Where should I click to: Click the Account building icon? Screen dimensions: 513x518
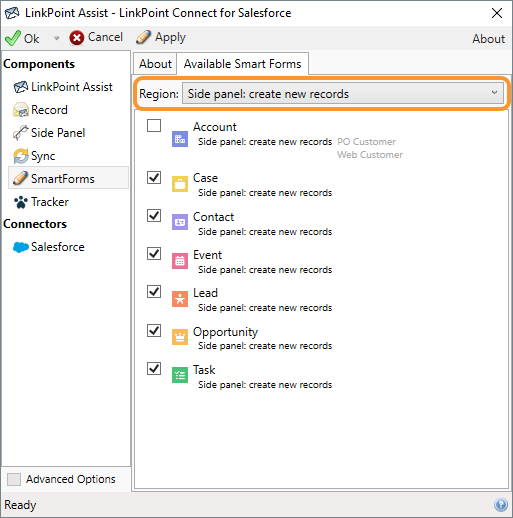coord(180,139)
